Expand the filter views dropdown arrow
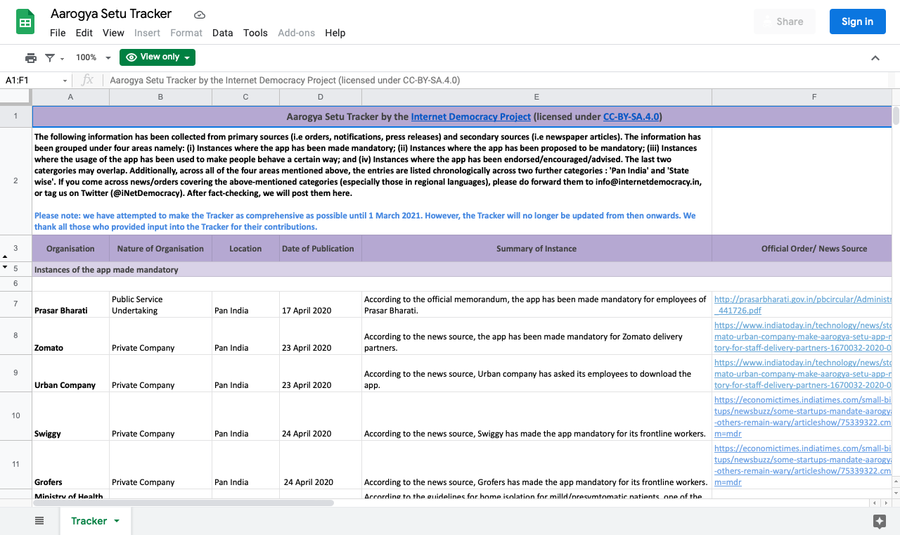 pyautogui.click(x=62, y=58)
